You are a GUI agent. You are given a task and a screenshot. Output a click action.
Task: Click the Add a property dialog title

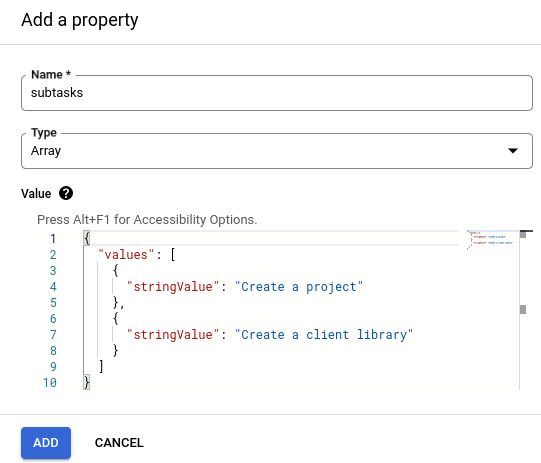point(80,20)
